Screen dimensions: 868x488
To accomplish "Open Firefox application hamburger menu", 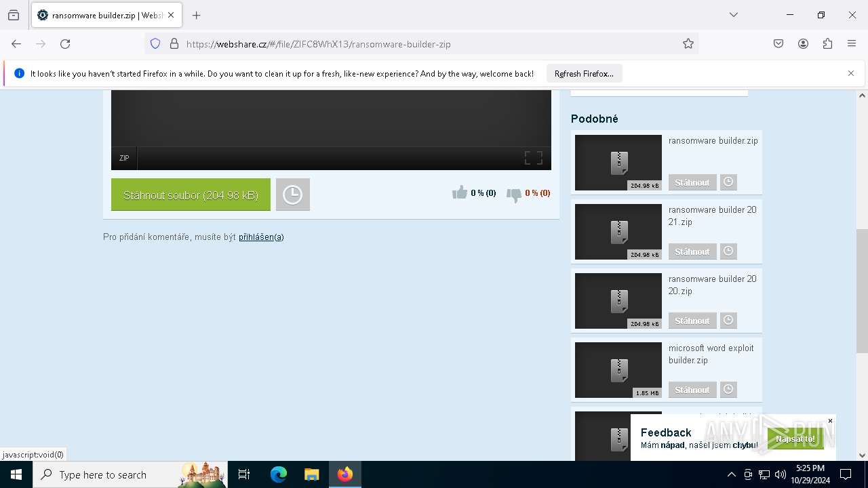I will click(852, 44).
